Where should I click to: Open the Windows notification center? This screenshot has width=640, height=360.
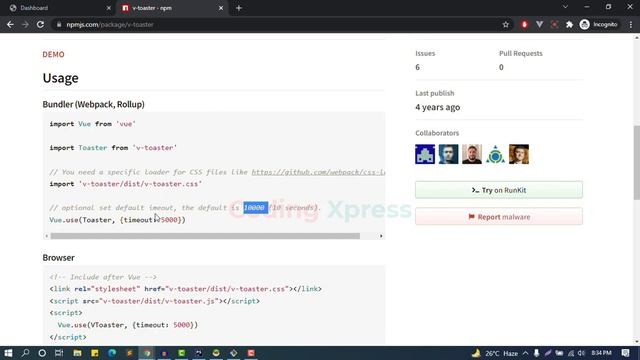(x=626, y=353)
